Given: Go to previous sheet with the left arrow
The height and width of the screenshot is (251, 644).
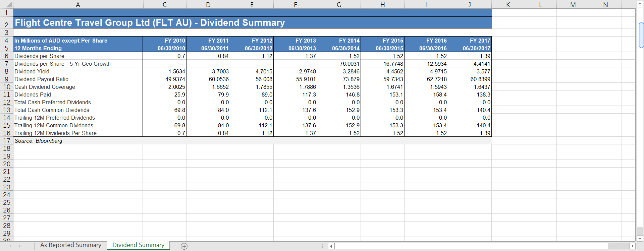Looking at the screenshot, I should (10, 246).
